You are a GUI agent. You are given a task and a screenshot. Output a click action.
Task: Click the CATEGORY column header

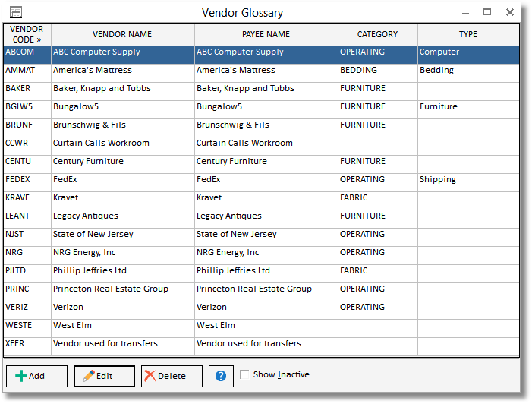(378, 34)
